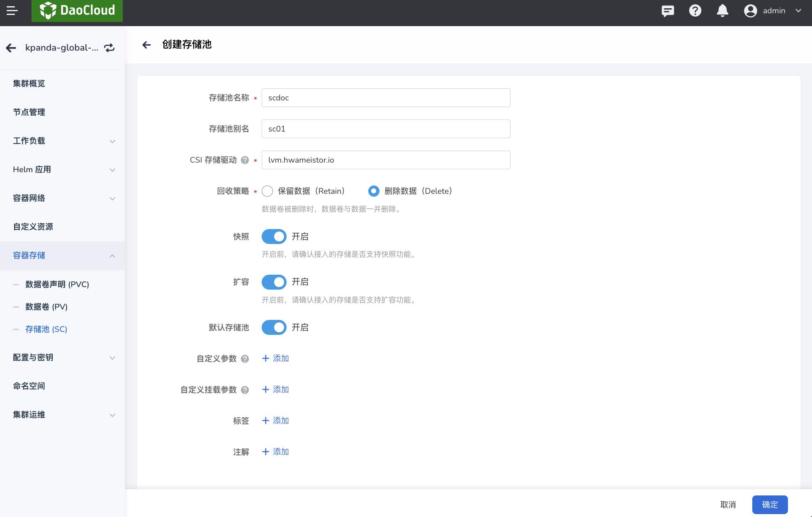This screenshot has width=812, height=517.
Task: Click the 自定义挂载参数 help icon
Action: pyautogui.click(x=245, y=390)
